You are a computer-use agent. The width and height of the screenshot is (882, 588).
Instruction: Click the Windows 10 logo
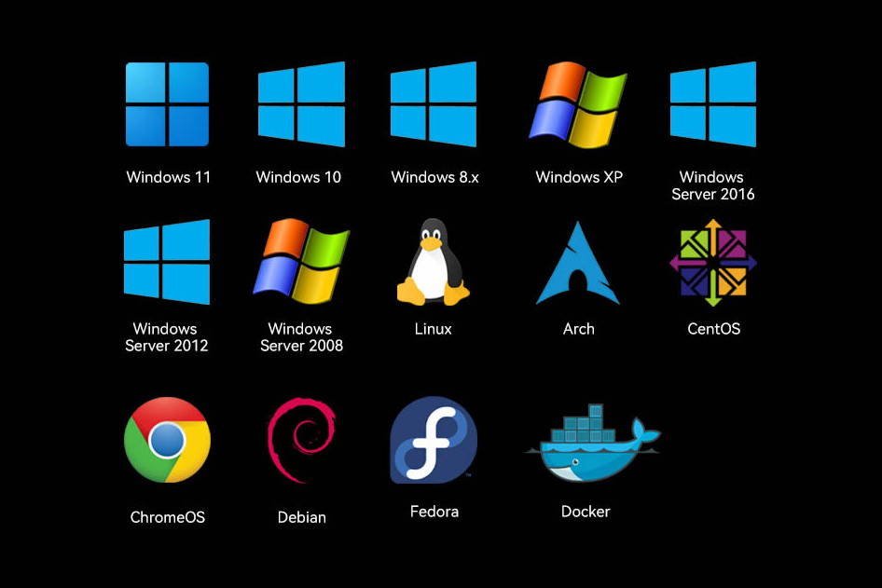(301, 104)
